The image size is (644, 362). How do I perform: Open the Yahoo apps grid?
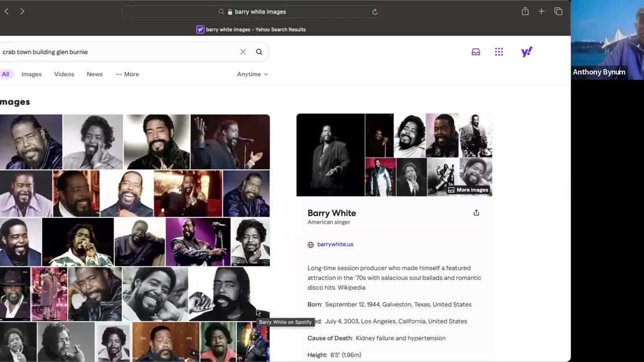tap(499, 52)
